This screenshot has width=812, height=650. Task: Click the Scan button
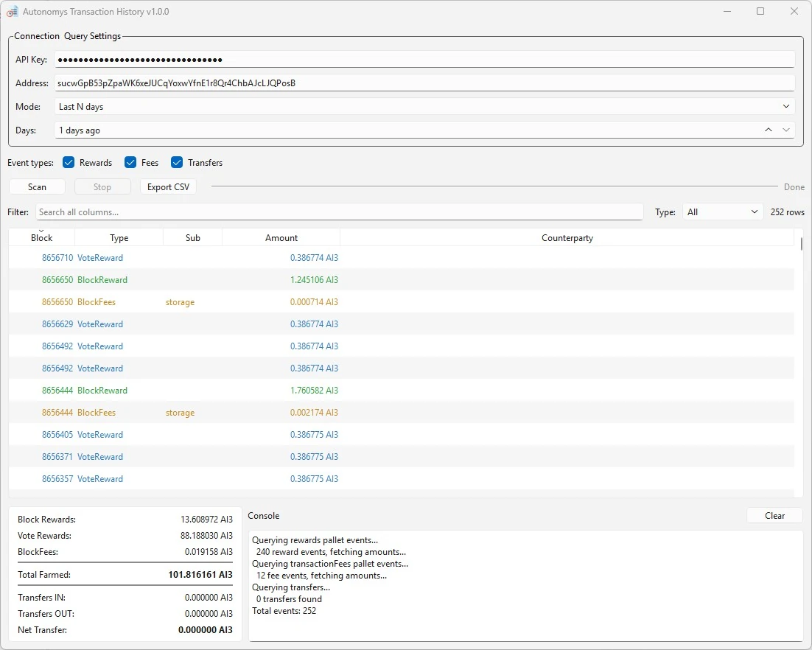(38, 187)
